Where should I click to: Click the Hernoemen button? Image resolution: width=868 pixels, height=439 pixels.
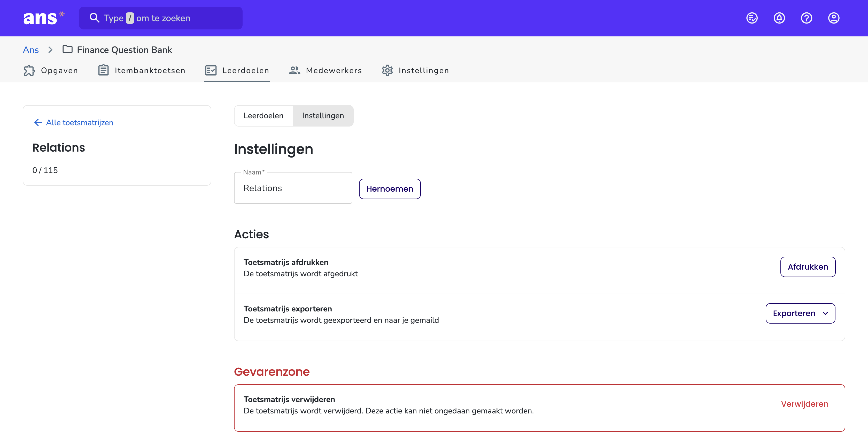pyautogui.click(x=390, y=189)
